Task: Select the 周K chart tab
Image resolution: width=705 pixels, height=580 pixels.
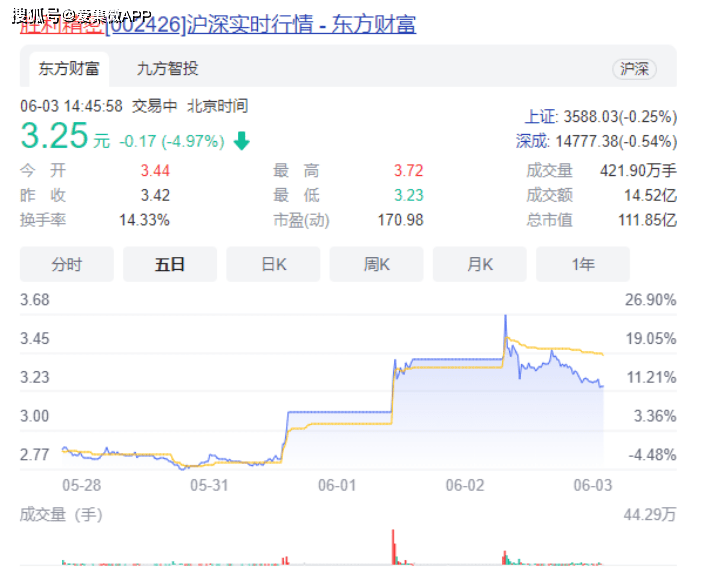Action: pyautogui.click(x=376, y=264)
